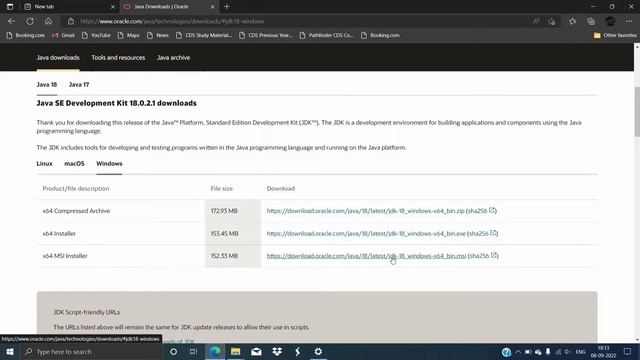The height and width of the screenshot is (360, 640).
Task: Select the Java downloads nav item
Action: 58,58
